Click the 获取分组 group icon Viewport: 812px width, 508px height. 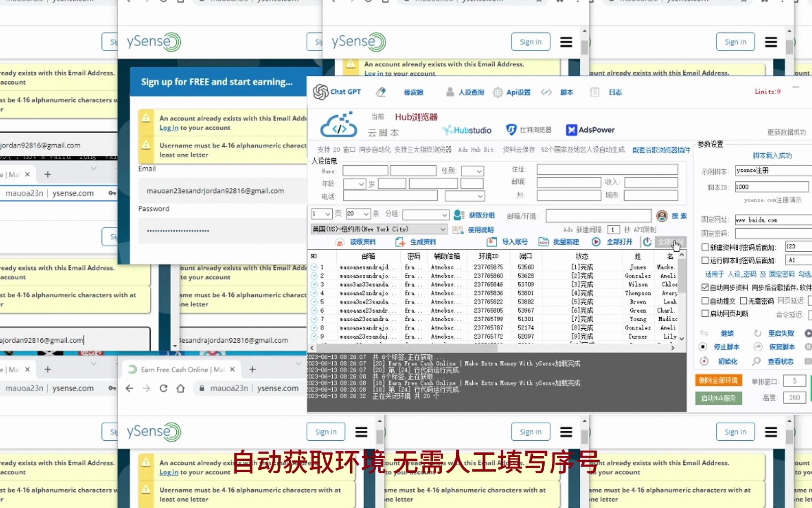pos(459,215)
